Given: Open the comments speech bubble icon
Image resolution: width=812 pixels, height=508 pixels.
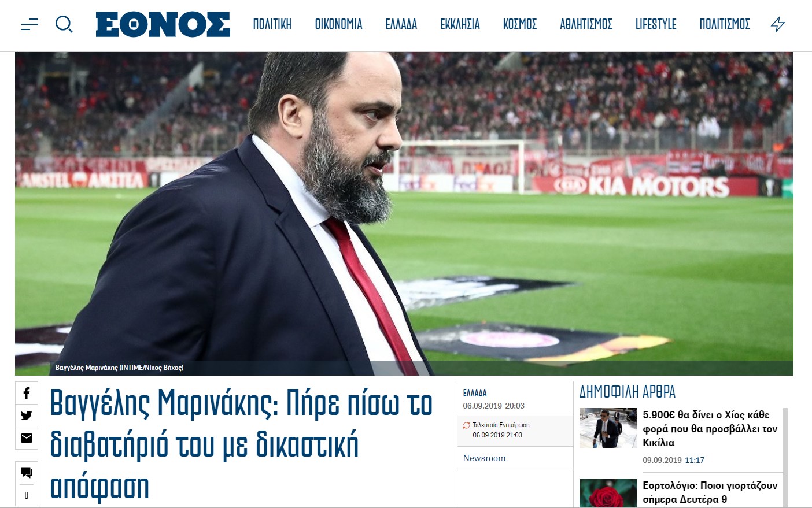Looking at the screenshot, I should pos(27,473).
